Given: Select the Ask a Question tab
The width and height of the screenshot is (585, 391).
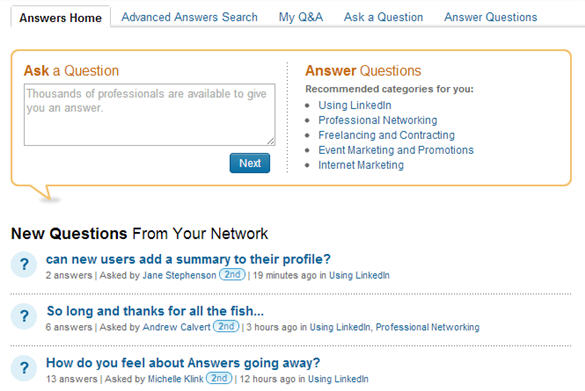Looking at the screenshot, I should pyautogui.click(x=384, y=17).
